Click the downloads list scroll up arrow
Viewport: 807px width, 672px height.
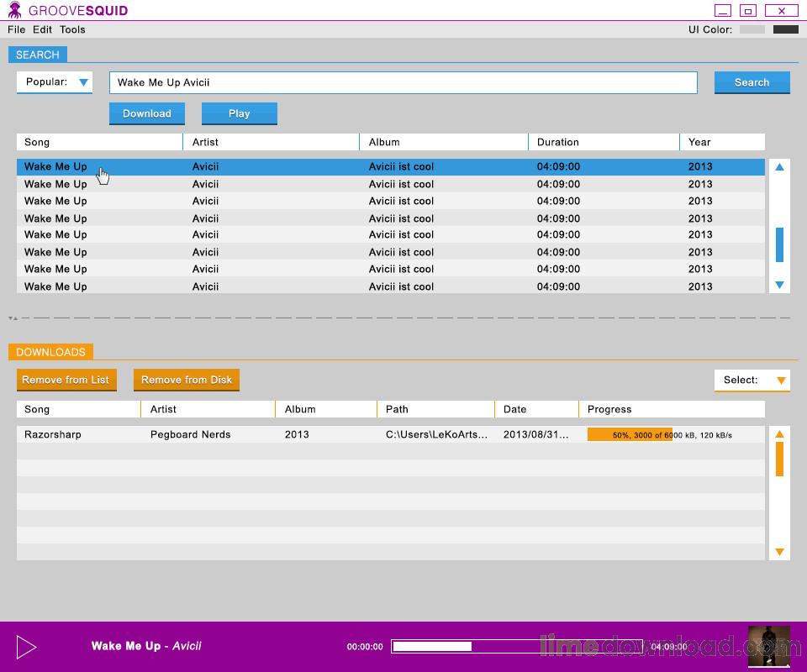pyautogui.click(x=779, y=434)
